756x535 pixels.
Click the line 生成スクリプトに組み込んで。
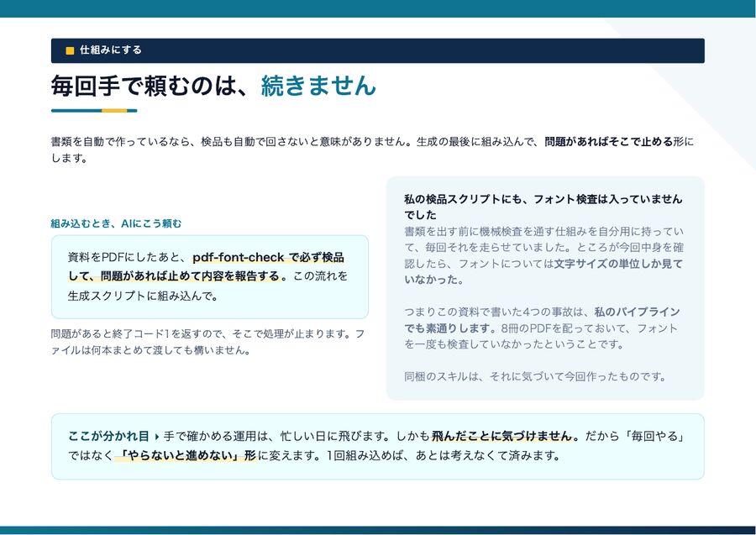pos(143,296)
